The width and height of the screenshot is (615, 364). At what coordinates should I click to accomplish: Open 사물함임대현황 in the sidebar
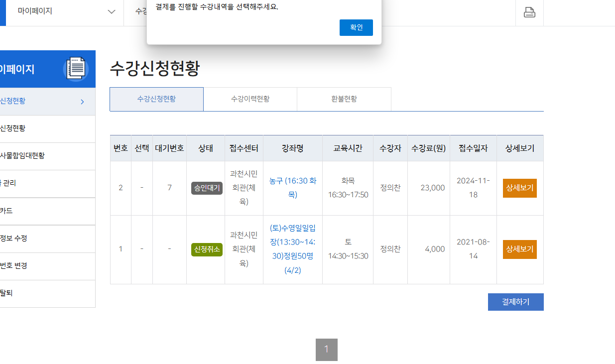click(22, 156)
